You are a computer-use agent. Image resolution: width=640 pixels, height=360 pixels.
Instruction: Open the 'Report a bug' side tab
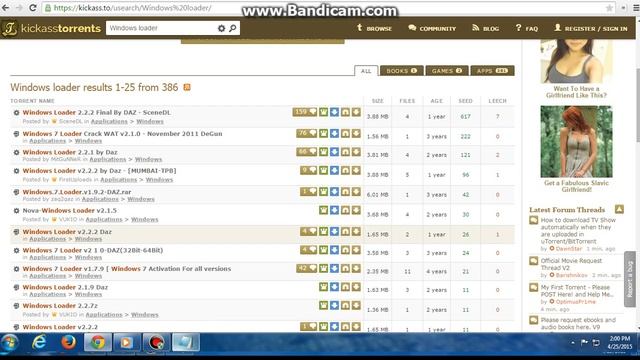[x=630, y=279]
